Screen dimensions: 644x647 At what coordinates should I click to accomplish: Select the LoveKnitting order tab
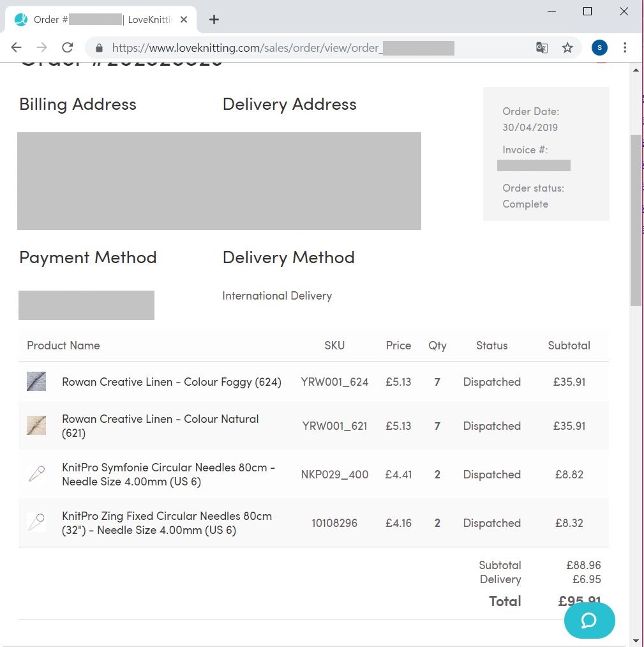[101, 19]
